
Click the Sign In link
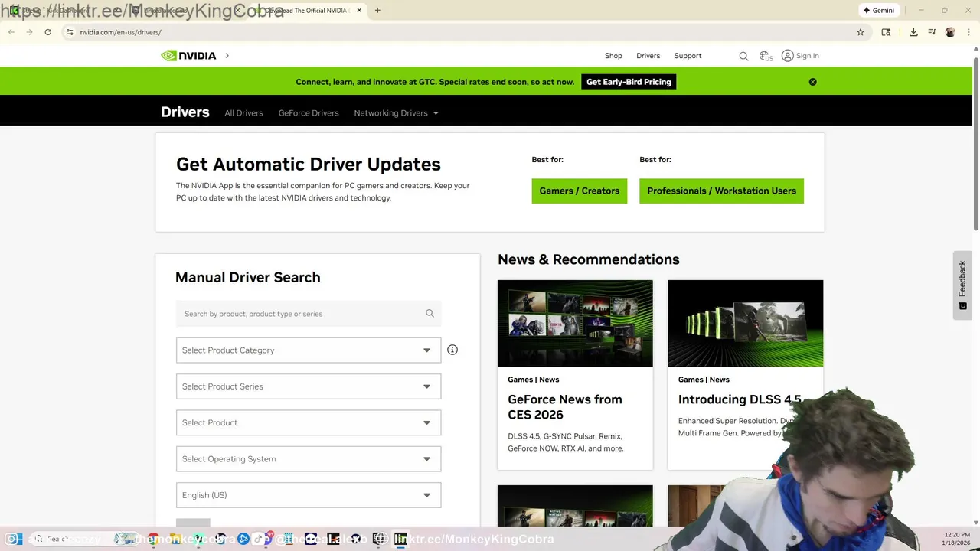coord(807,56)
